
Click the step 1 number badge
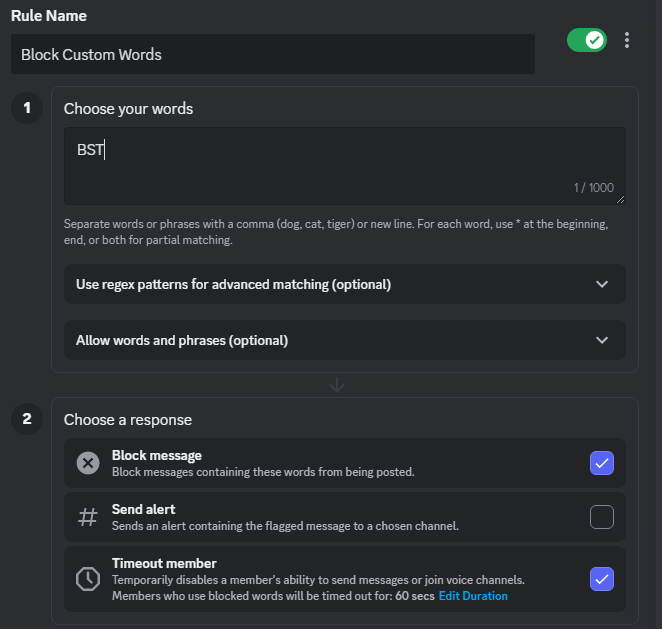(x=27, y=108)
